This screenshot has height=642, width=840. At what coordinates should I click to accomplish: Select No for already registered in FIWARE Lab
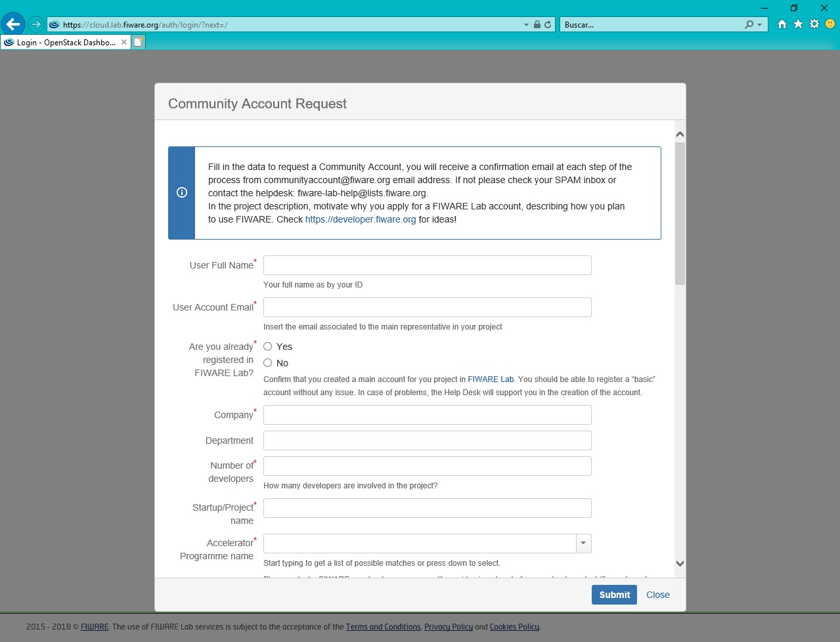(268, 363)
